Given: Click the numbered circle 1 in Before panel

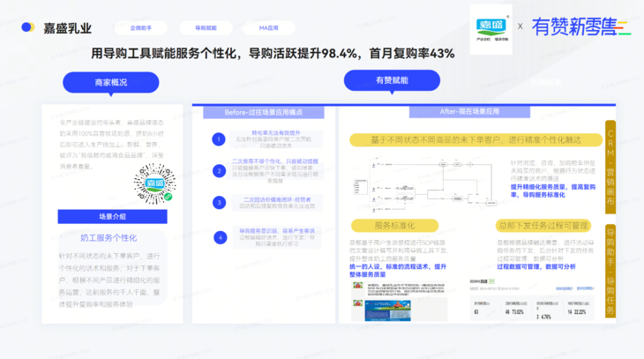Looking at the screenshot, I should pos(219,139).
